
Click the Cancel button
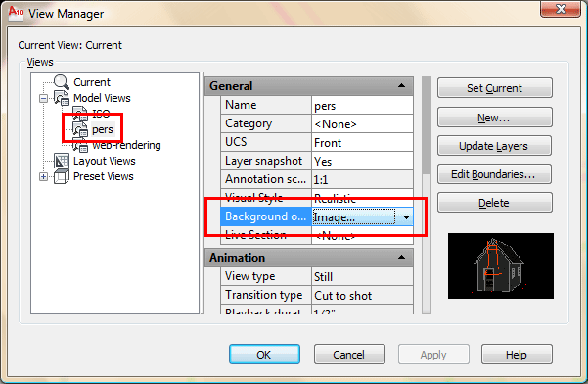click(349, 355)
